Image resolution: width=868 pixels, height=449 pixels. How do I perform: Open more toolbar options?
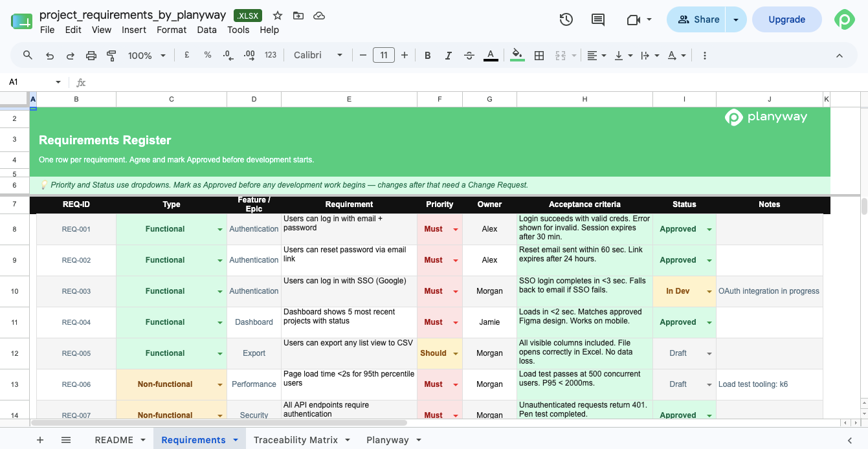(705, 56)
